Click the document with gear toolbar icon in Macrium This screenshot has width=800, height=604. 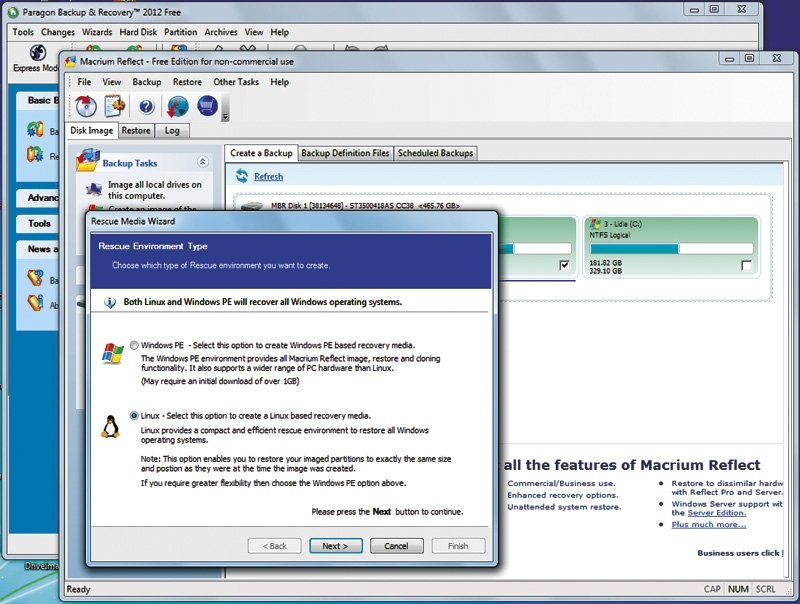click(115, 106)
